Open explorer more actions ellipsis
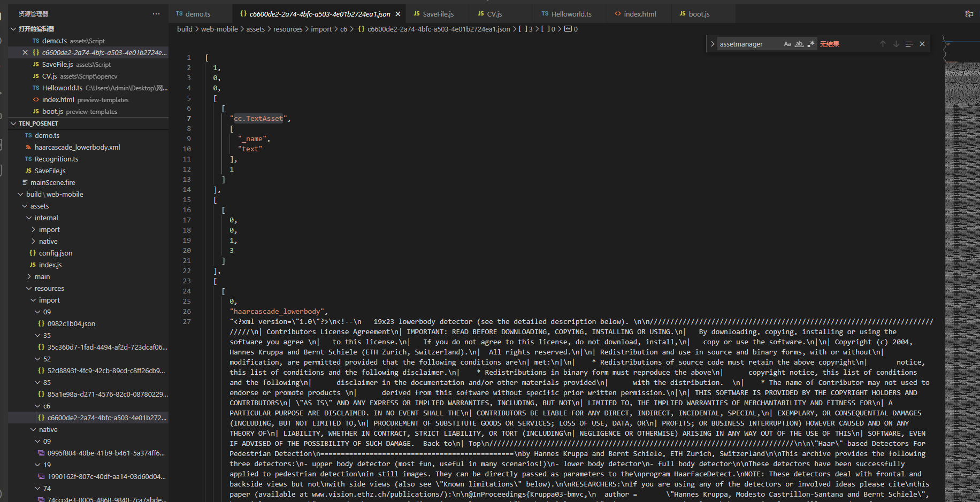The image size is (980, 502). [x=156, y=14]
